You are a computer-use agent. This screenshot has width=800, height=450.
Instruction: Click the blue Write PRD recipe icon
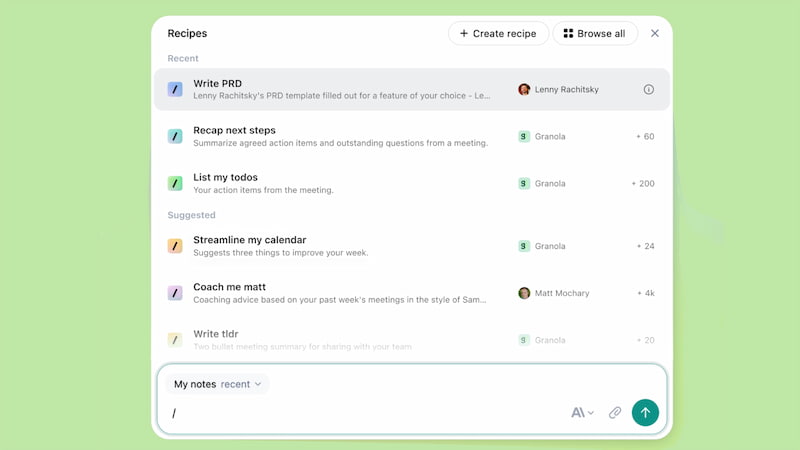[175, 89]
